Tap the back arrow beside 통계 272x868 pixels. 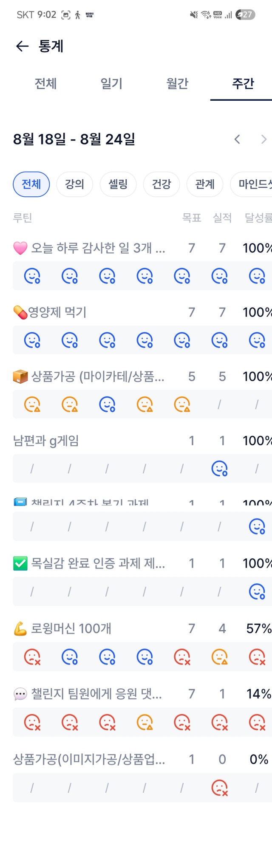22,46
